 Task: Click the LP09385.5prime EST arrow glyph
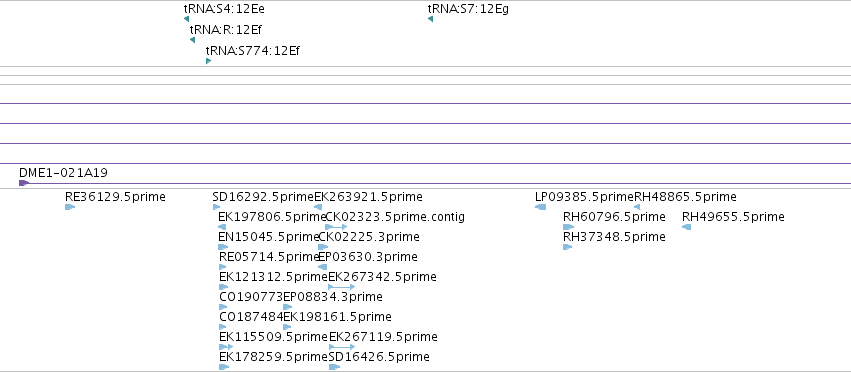(x=541, y=207)
